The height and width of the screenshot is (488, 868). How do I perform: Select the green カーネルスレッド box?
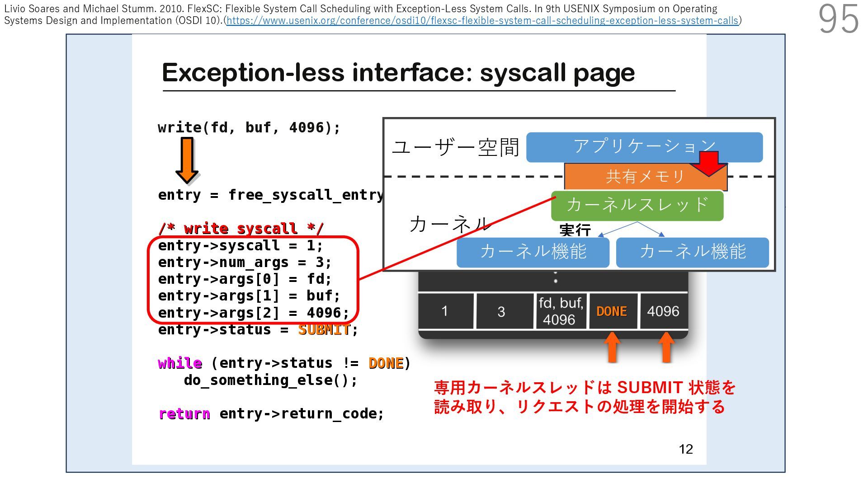(x=637, y=205)
